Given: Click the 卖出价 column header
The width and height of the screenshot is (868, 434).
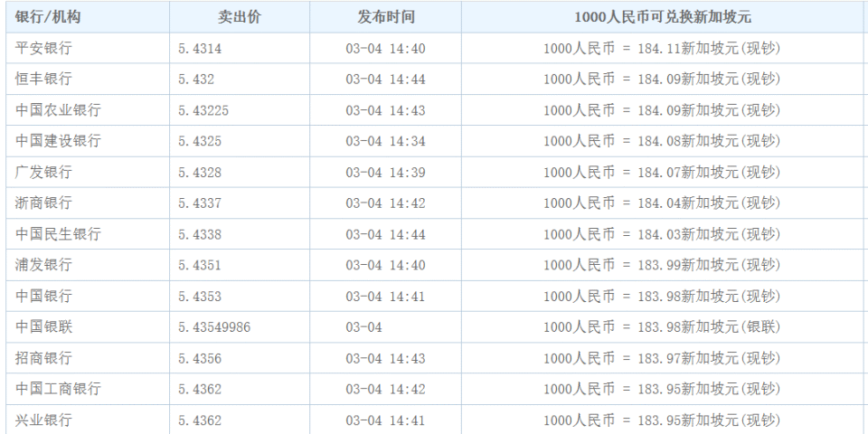Looking at the screenshot, I should [x=239, y=17].
